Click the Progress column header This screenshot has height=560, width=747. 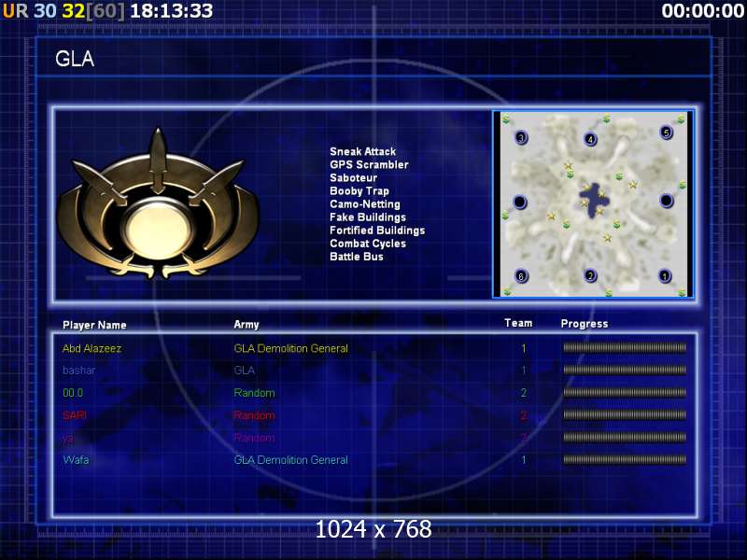coord(585,324)
